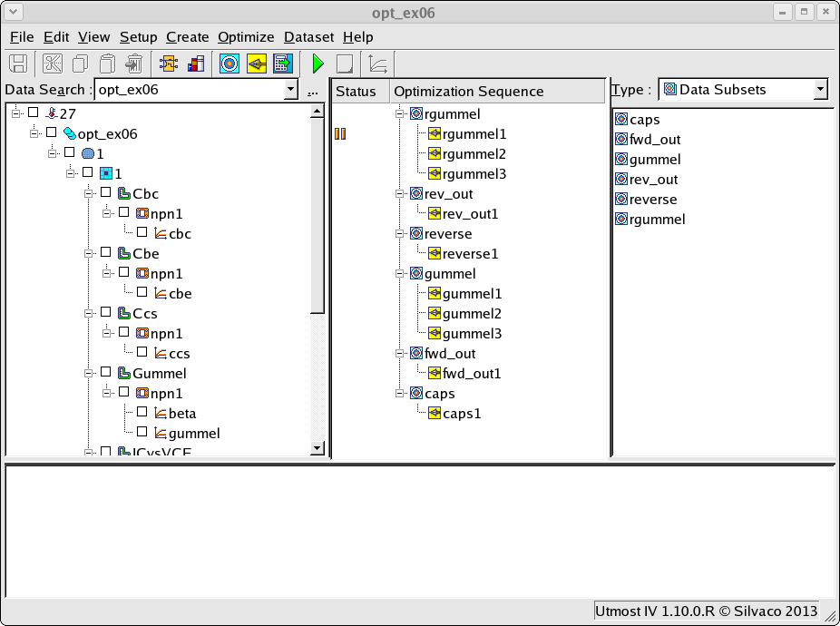
Task: Open the Dataset menu
Action: (309, 37)
